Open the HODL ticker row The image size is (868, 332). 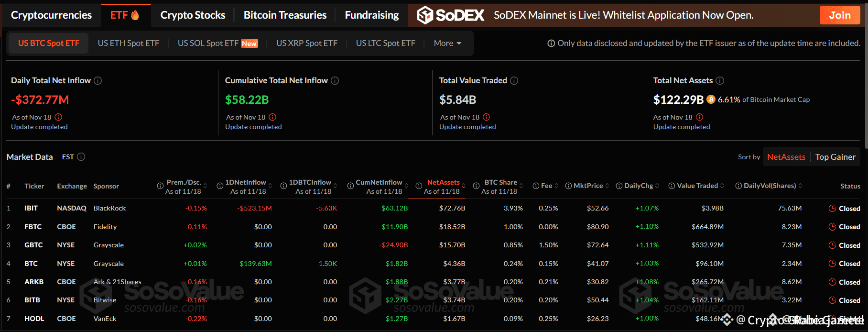coord(34,319)
